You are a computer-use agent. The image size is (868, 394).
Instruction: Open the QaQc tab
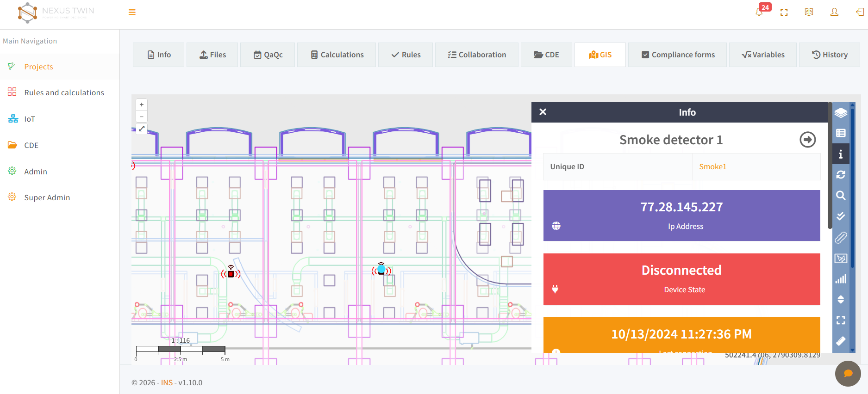tap(268, 55)
